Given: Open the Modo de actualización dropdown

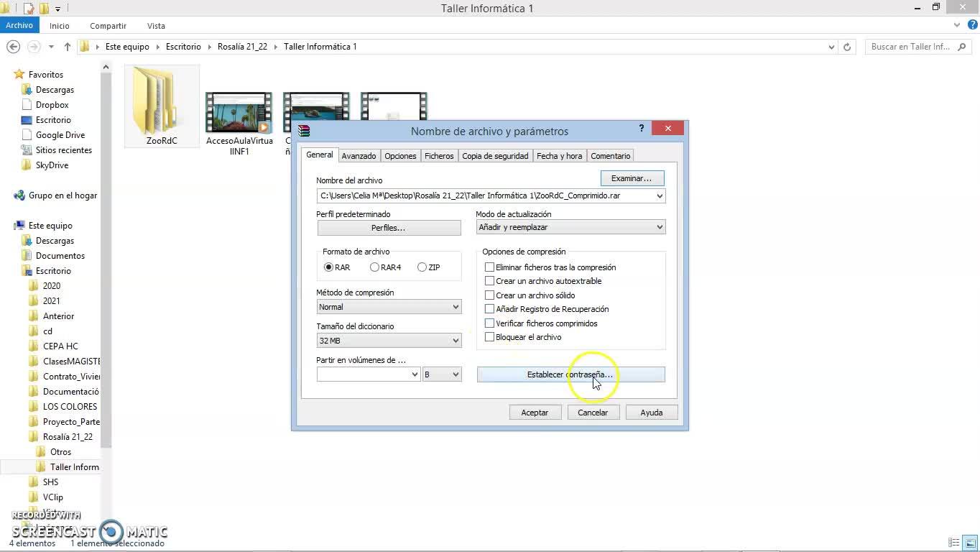Looking at the screenshot, I should coord(571,227).
